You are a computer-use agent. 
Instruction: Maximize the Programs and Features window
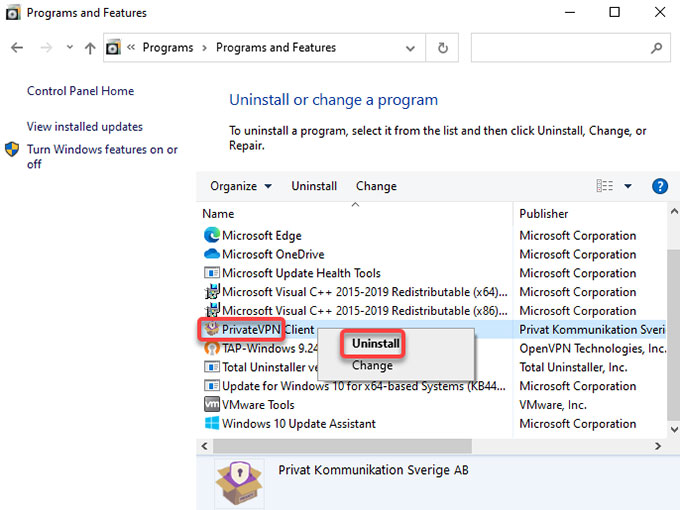615,12
